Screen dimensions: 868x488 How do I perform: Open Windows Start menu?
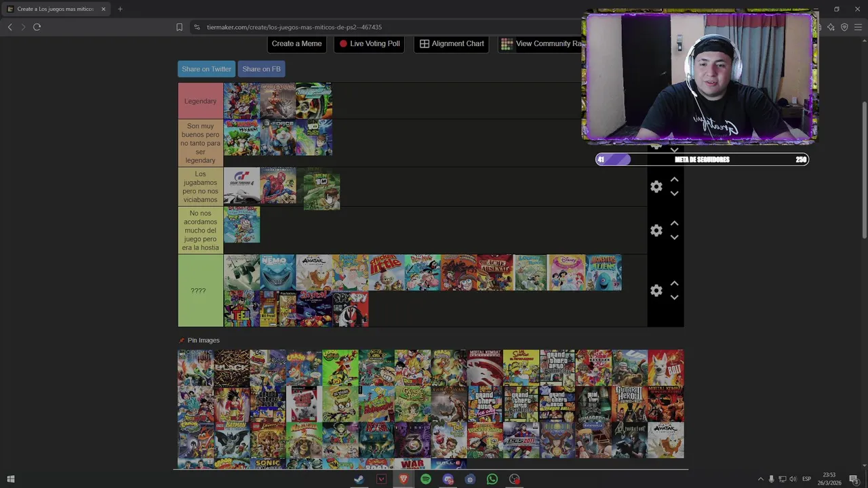pyautogui.click(x=11, y=479)
